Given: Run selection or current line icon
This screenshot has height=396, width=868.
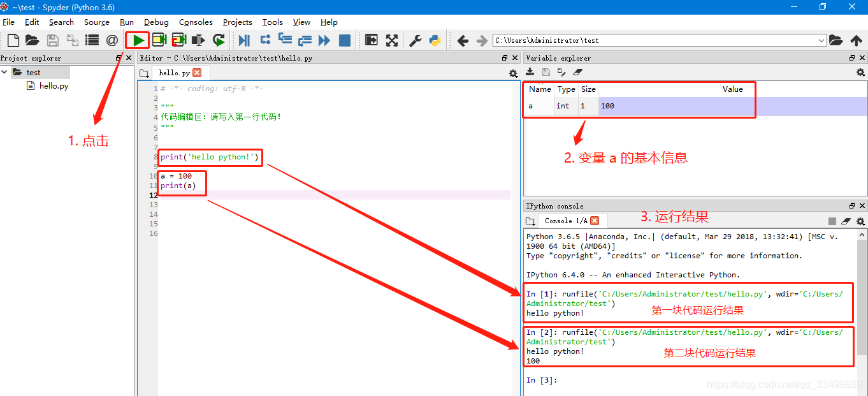Looking at the screenshot, I should click(199, 40).
